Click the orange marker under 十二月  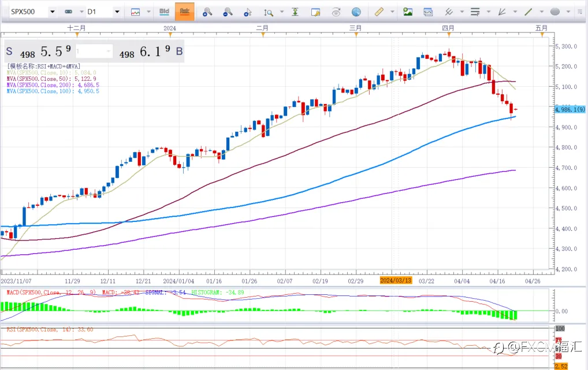point(77,35)
